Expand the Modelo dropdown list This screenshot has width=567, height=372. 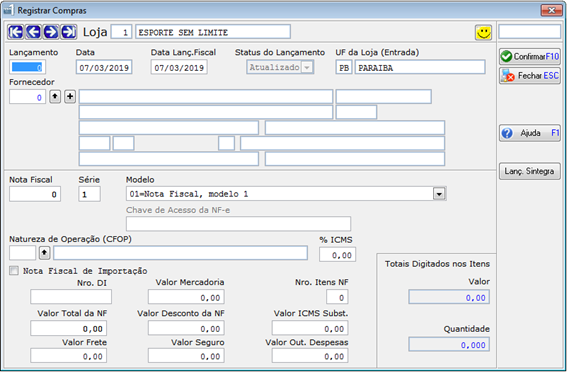coord(439,194)
